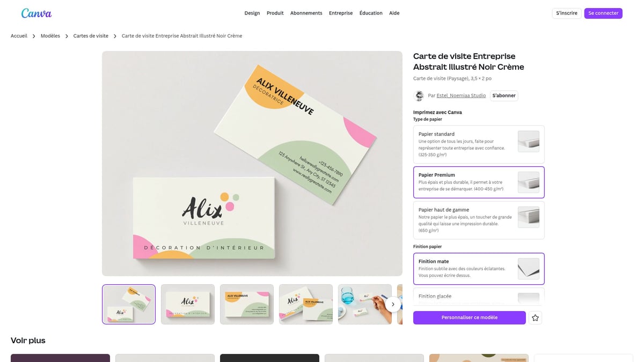
Task: Go to Cartes de visite breadcrumb
Action: 91,36
